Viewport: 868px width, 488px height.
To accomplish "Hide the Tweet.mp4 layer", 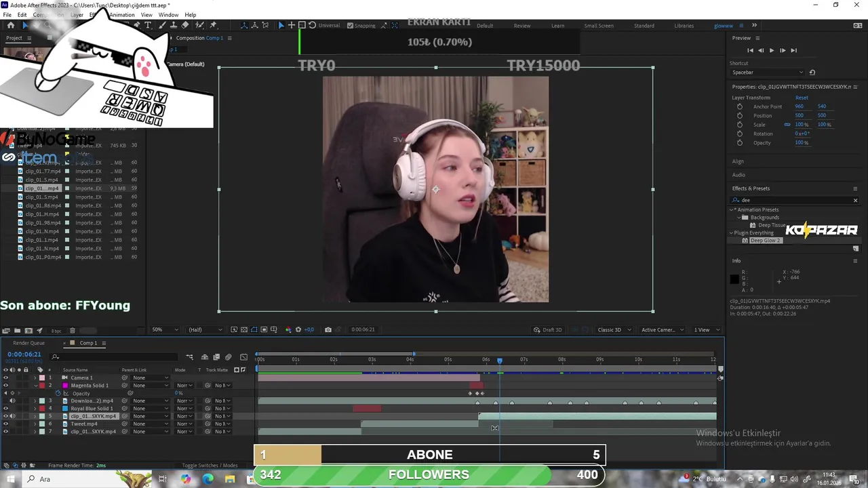I will (5, 424).
